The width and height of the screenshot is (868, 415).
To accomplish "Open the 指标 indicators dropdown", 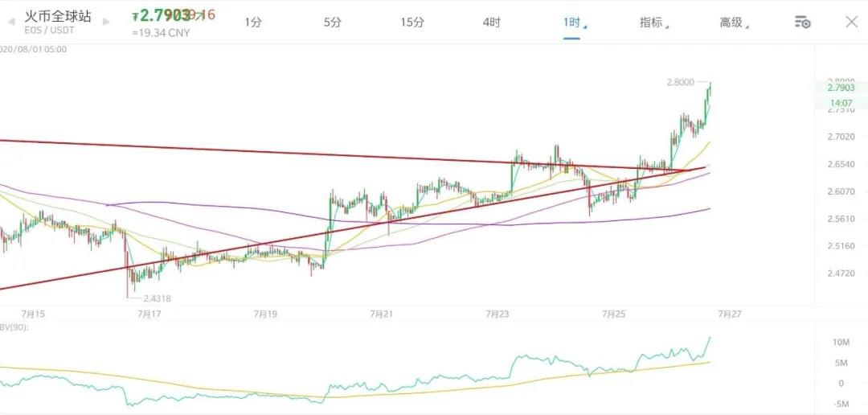I will [x=653, y=23].
